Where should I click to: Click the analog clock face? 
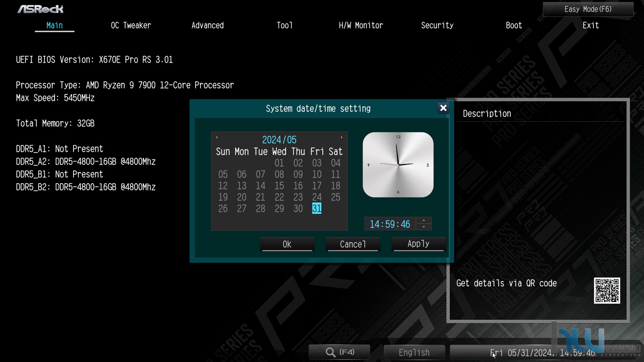pos(398,164)
